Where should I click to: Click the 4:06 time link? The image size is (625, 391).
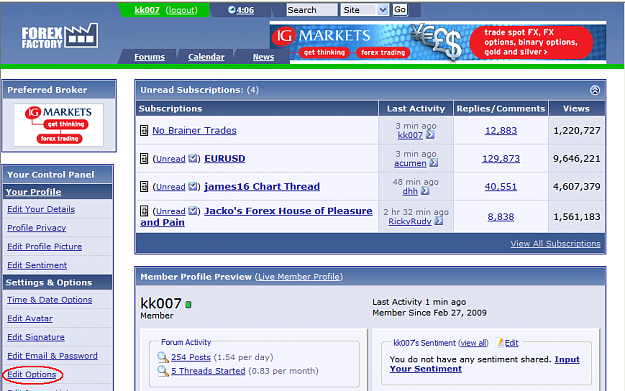[245, 10]
